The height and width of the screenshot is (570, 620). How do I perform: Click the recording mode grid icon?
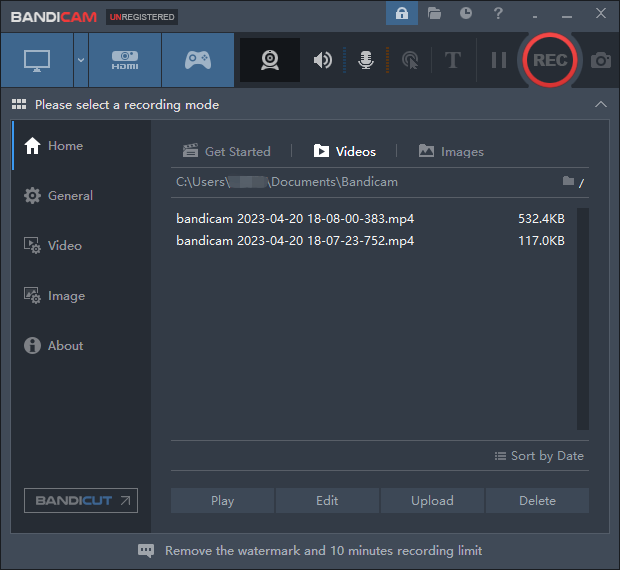coord(19,104)
